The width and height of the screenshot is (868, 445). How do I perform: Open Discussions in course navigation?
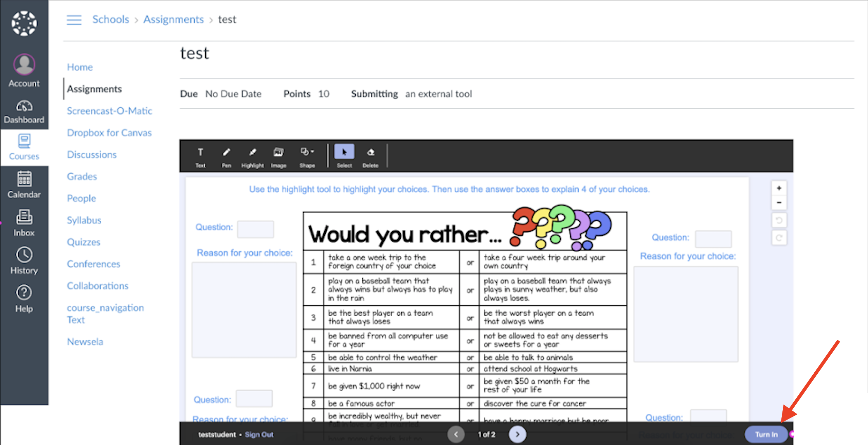tap(92, 155)
